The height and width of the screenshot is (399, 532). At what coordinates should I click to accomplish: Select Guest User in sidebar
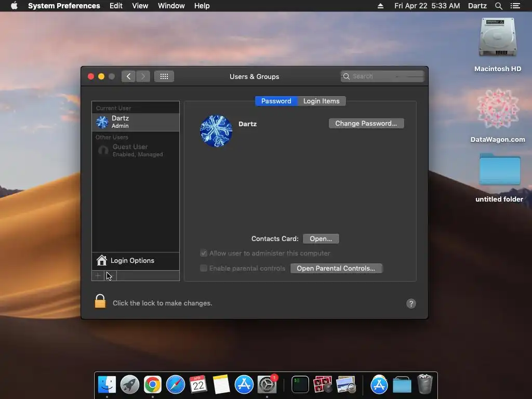tap(136, 150)
